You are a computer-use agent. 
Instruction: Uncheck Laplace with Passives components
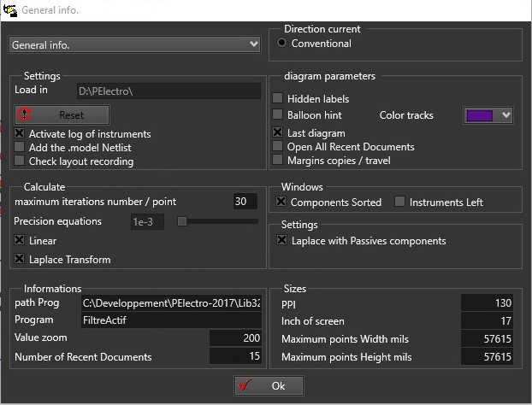pyautogui.click(x=281, y=240)
